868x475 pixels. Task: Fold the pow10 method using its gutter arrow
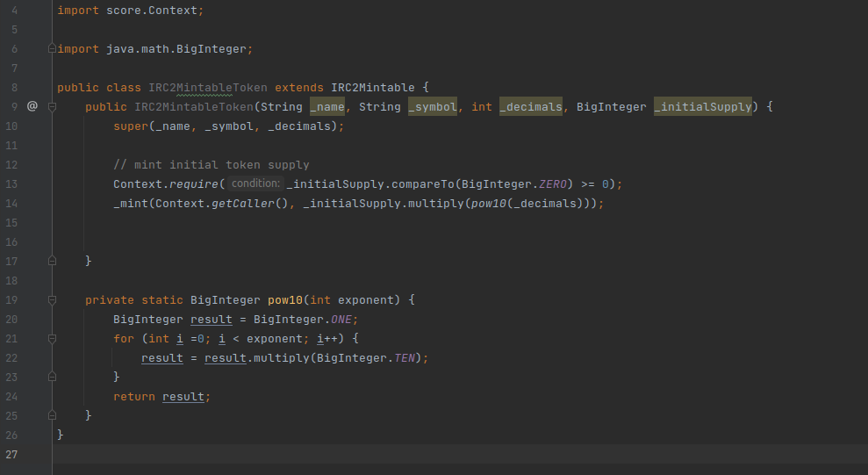[x=52, y=300]
